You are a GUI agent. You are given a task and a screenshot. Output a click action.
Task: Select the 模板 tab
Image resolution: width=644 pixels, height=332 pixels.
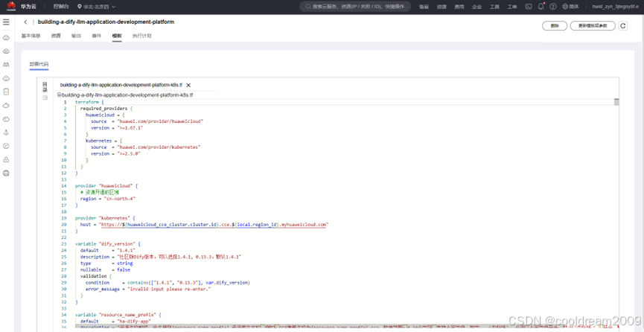(x=117, y=36)
